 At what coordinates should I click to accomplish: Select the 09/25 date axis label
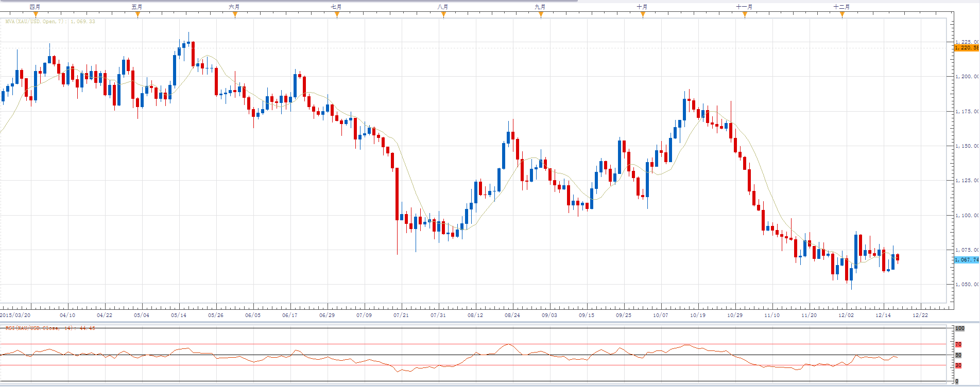(x=624, y=315)
